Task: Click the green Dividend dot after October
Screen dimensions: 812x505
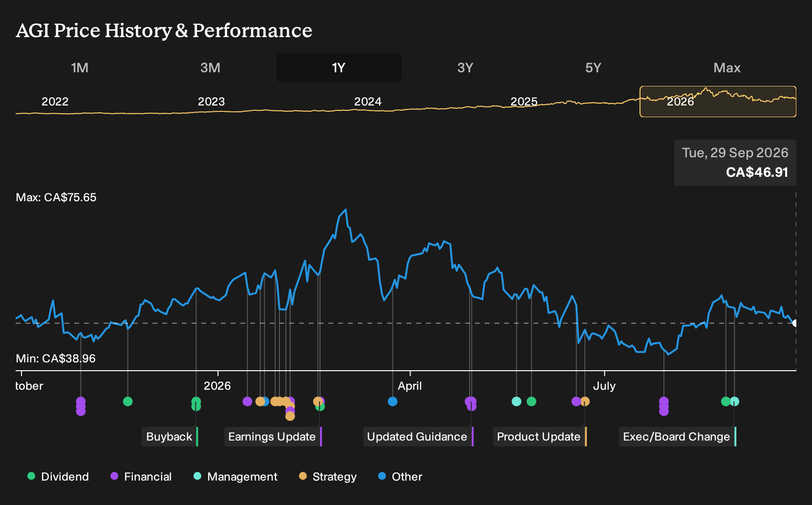Action: pos(128,401)
